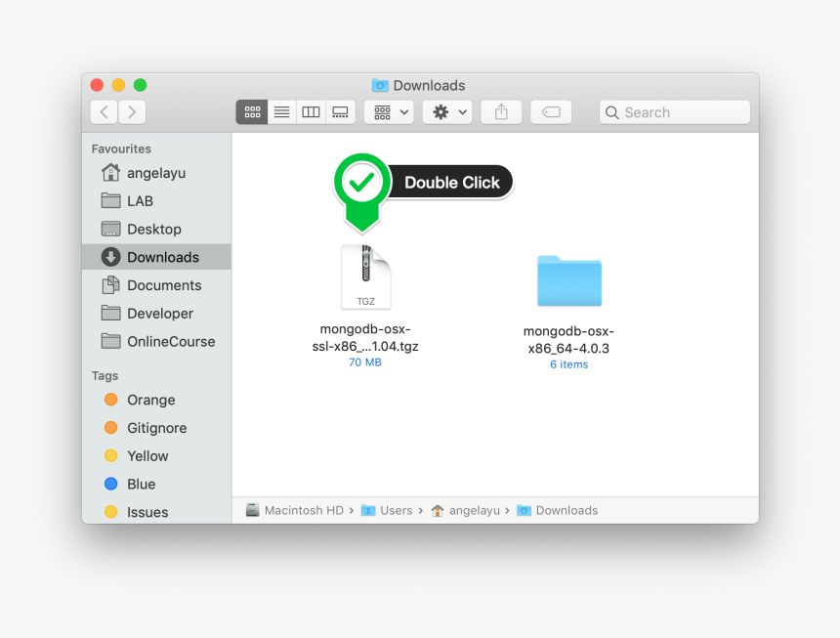The width and height of the screenshot is (840, 638).
Task: Click the 6 items label
Action: (x=568, y=364)
